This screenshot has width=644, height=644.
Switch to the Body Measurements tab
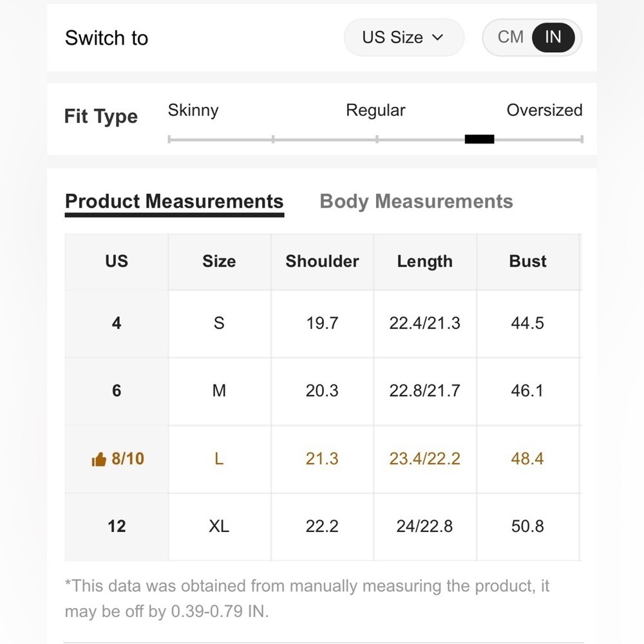pyautogui.click(x=416, y=202)
